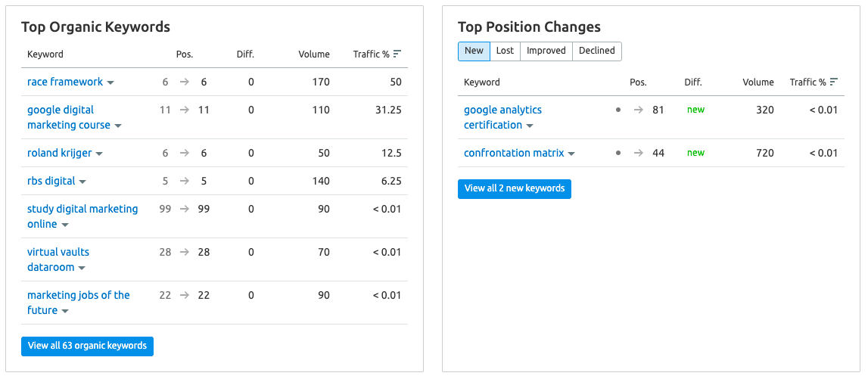Show the Declined position changes tab
Image resolution: width=868 pixels, height=379 pixels.
coord(597,51)
